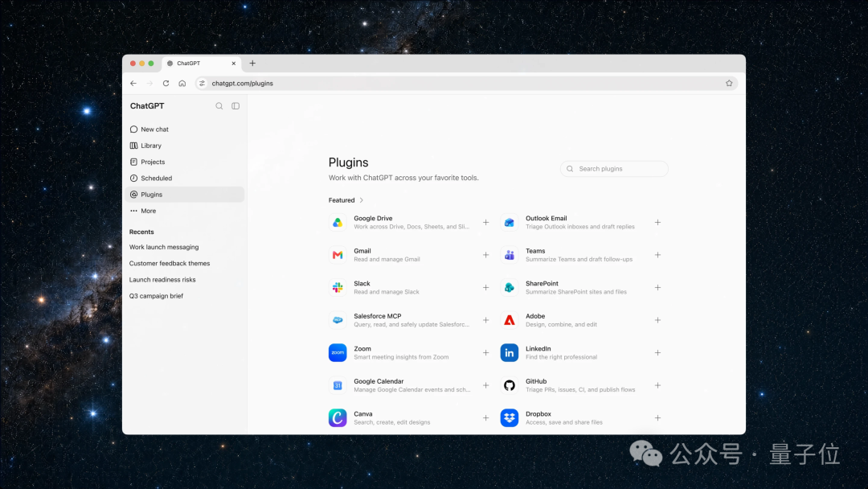The image size is (868, 489).
Task: Add the Gmail plugin with plus button
Action: (485, 255)
